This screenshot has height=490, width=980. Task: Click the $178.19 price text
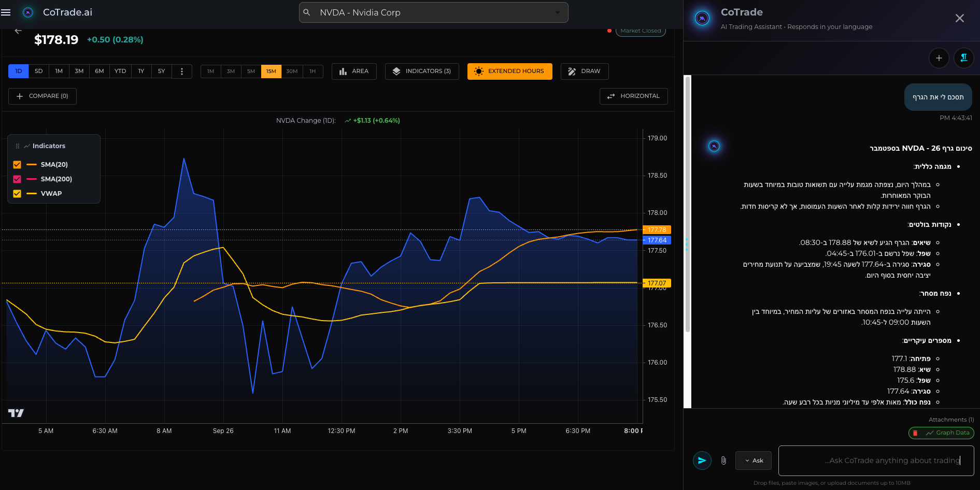(x=56, y=40)
